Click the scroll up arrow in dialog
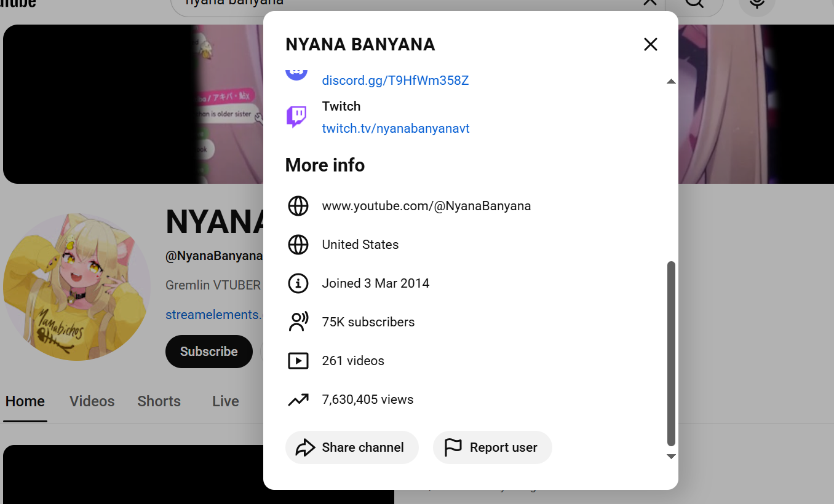The width and height of the screenshot is (834, 504). pos(671,82)
